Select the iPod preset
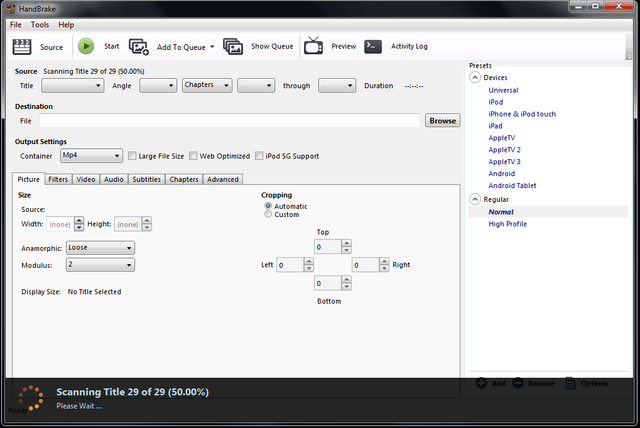 tap(496, 102)
